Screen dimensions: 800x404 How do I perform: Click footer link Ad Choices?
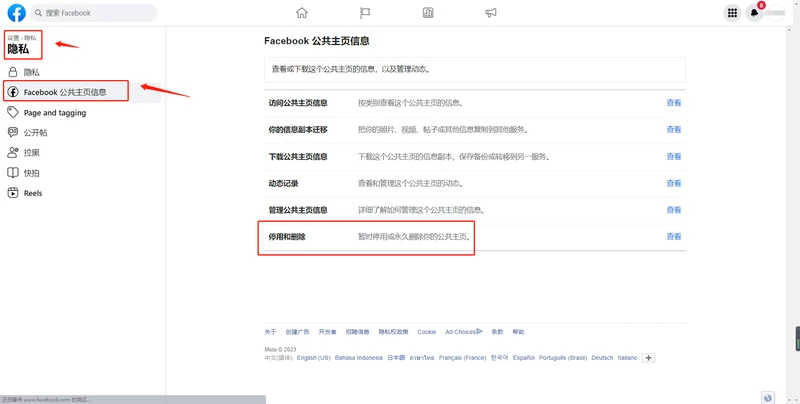click(463, 332)
